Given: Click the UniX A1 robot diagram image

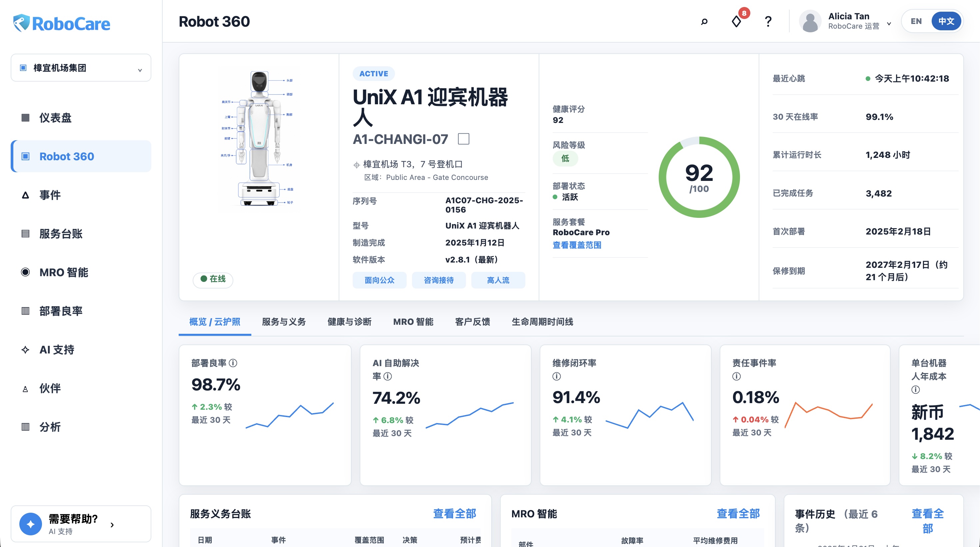Looking at the screenshot, I should tap(259, 138).
